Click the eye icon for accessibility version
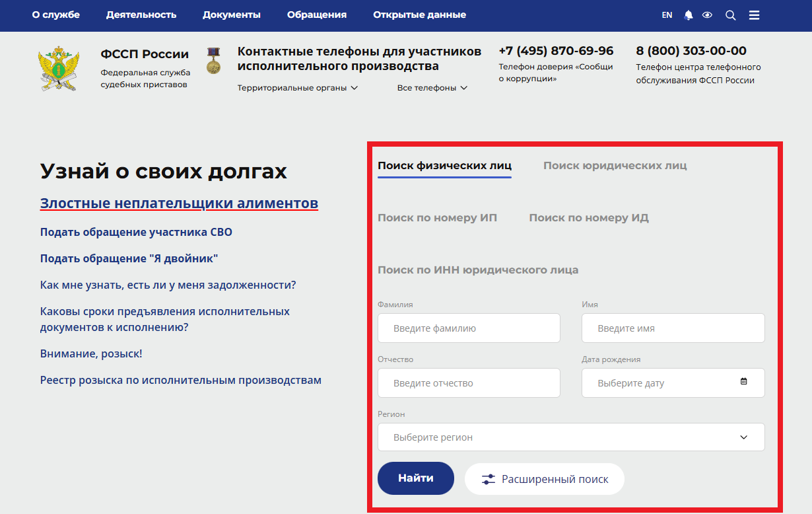The height and width of the screenshot is (514, 812). pyautogui.click(x=707, y=15)
